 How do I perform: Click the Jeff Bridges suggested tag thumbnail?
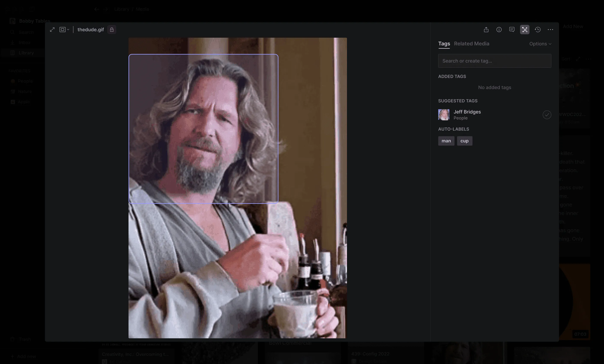444,115
